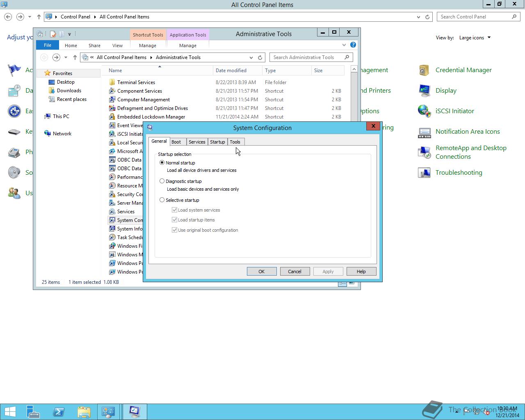Image resolution: width=525 pixels, height=420 pixels.
Task: Expand Administrative Tools address history dropdown
Action: point(251,57)
